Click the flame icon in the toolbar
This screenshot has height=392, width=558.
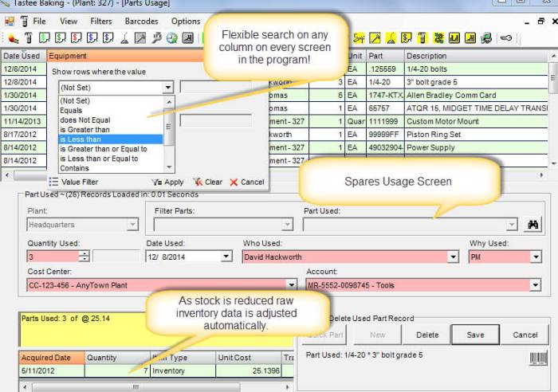[x=13, y=38]
